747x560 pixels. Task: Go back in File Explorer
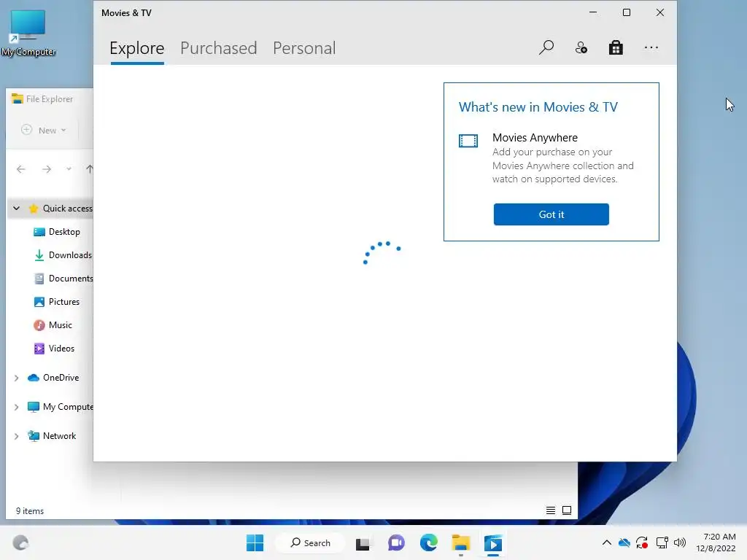(21, 169)
